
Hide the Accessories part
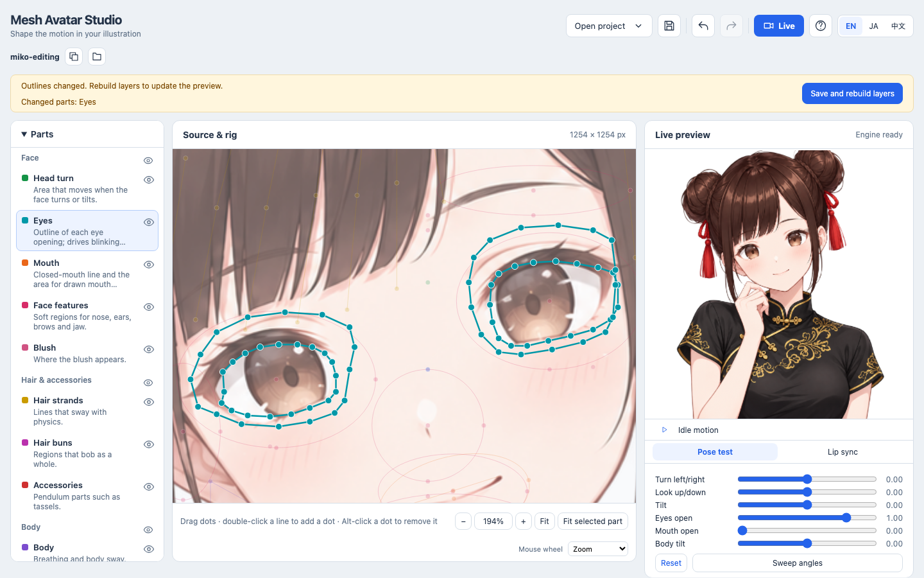pos(149,487)
